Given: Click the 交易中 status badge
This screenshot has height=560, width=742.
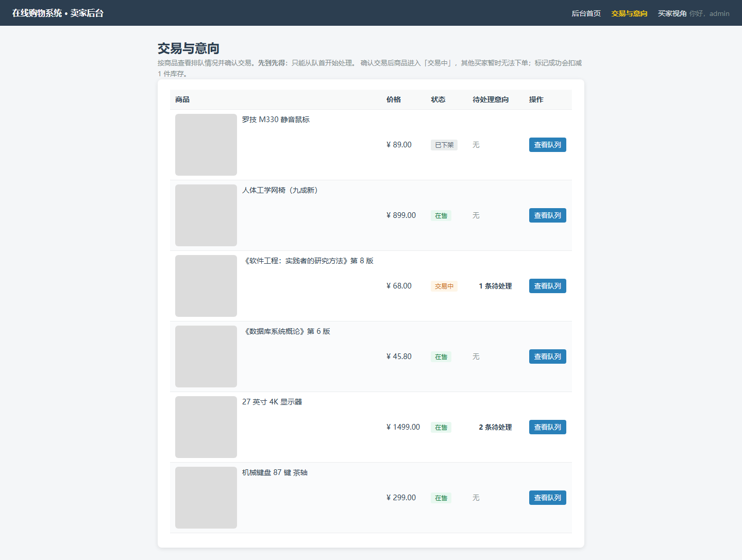Looking at the screenshot, I should [x=444, y=286].
